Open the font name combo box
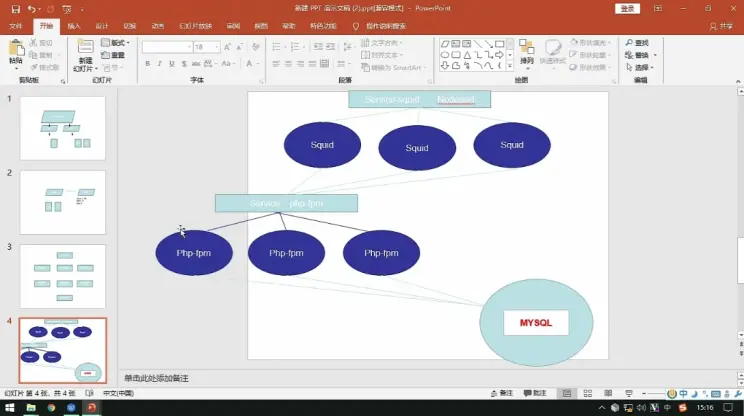Viewport: 744px width, 416px height. 167,47
